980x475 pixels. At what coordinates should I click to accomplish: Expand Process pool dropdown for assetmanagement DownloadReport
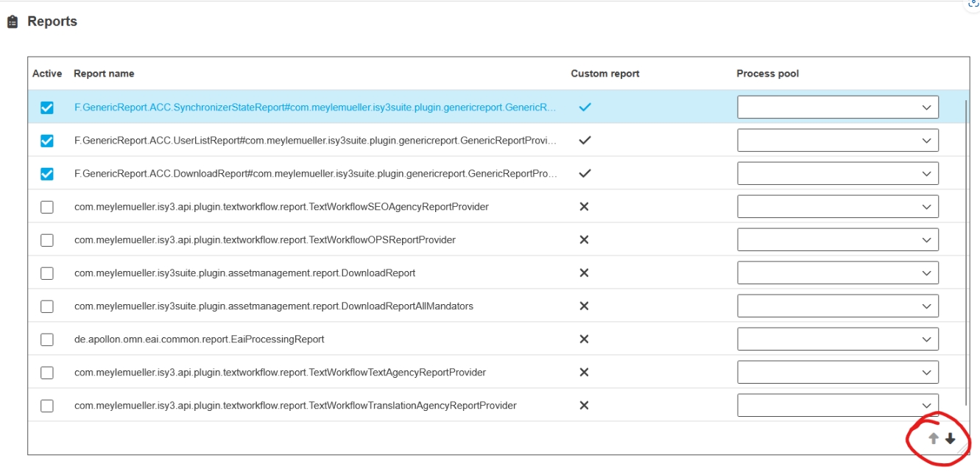(x=837, y=273)
